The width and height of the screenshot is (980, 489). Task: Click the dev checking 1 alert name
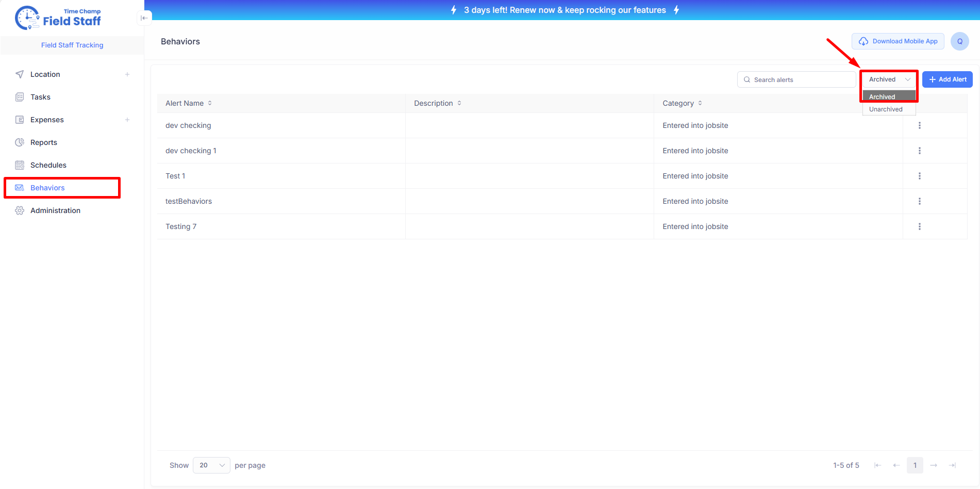pos(191,151)
